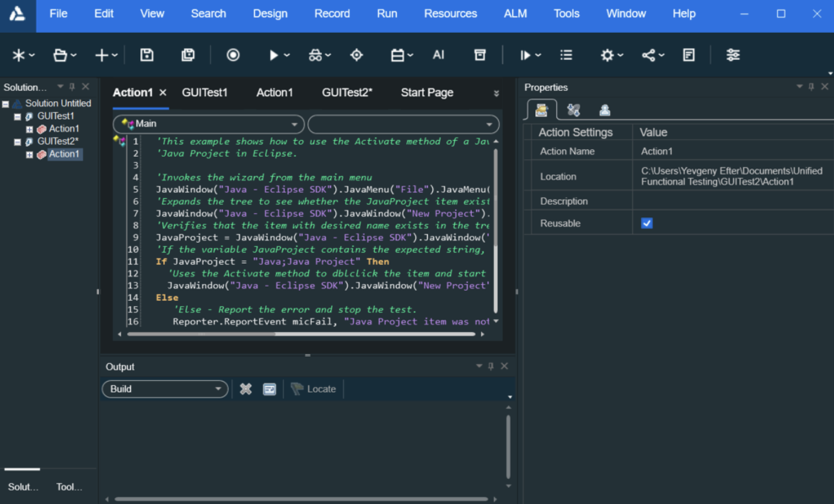The height and width of the screenshot is (504, 834).
Task: Open the Design menu
Action: 270,14
